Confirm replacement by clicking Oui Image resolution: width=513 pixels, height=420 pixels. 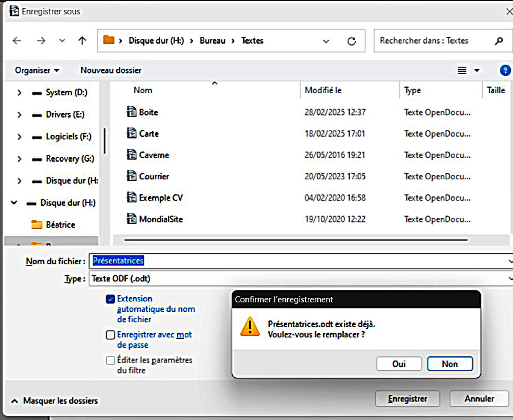tap(398, 364)
